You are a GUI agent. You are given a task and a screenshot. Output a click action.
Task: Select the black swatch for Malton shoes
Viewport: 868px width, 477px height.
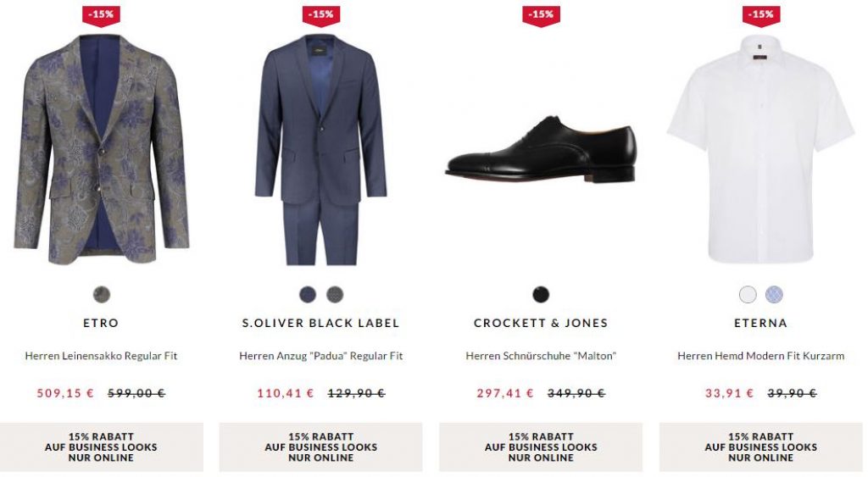point(541,295)
